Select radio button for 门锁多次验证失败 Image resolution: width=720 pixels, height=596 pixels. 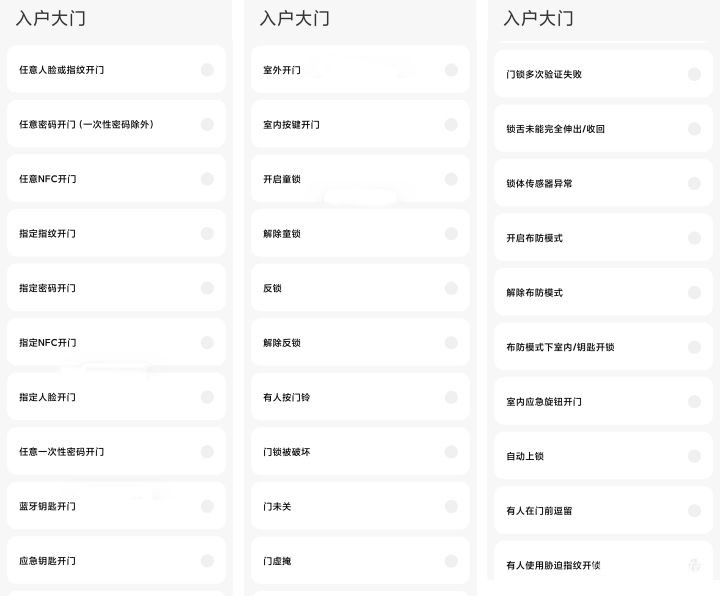coord(694,74)
